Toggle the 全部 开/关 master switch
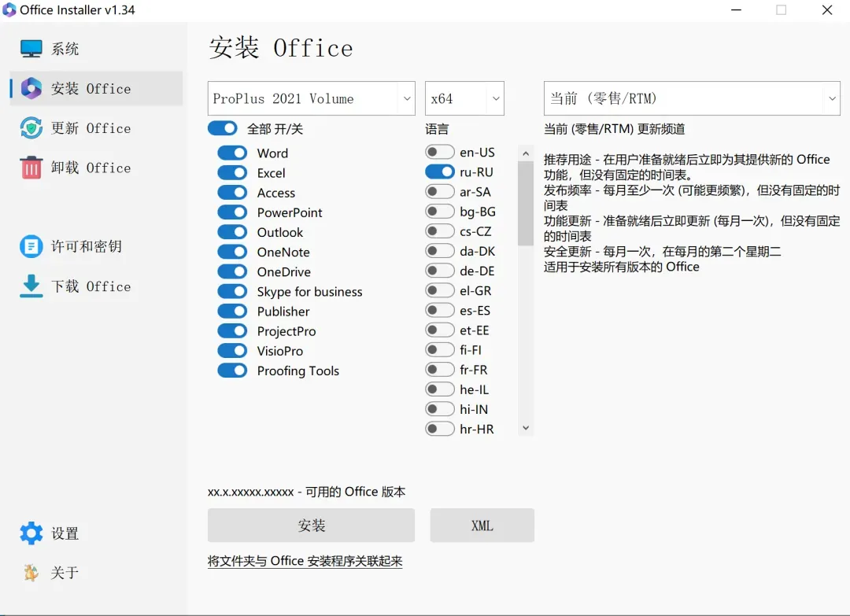 (222, 128)
